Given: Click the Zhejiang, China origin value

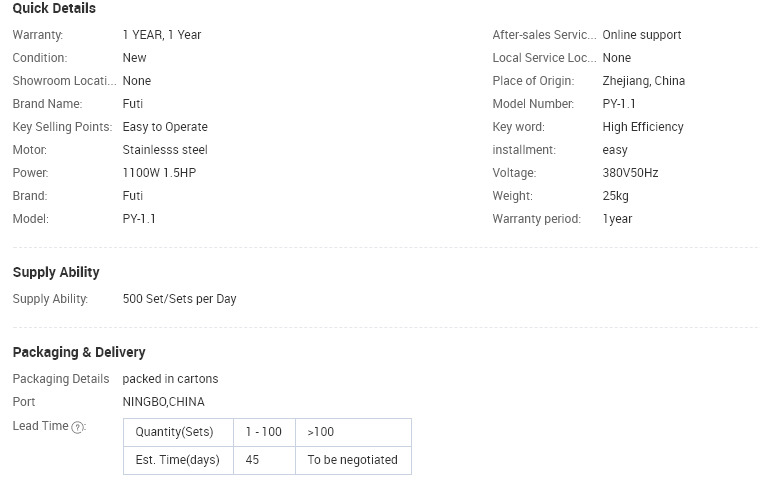Looking at the screenshot, I should 644,81.
